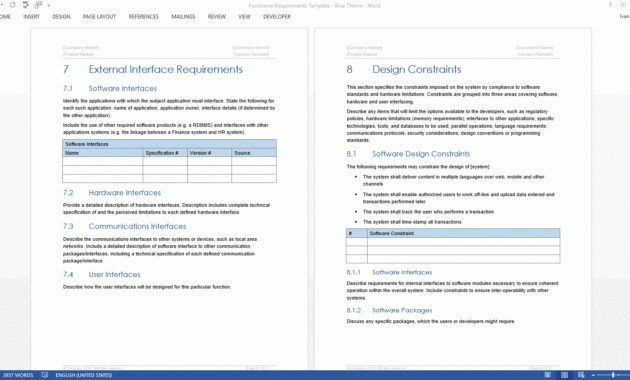
Task: Open the Help question mark icon
Action: (610, 5)
